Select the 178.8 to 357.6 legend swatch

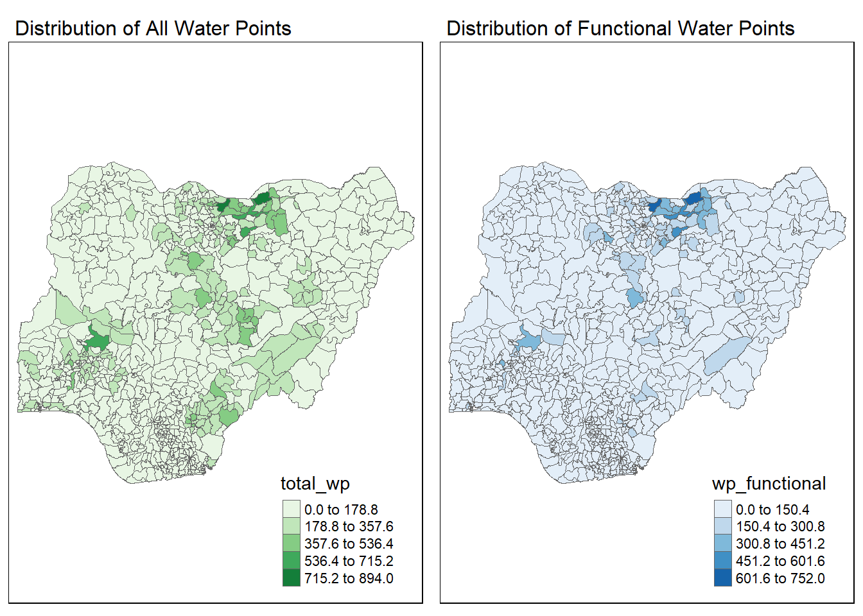tap(291, 527)
